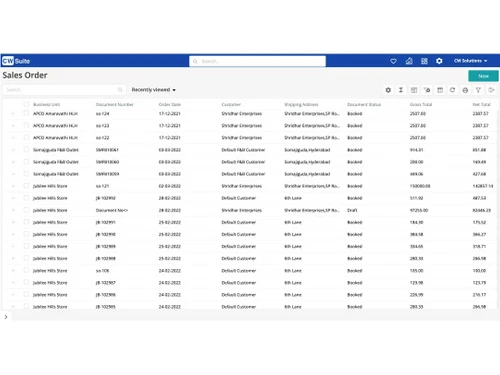Open the Recently viewed dropdown

click(x=153, y=90)
